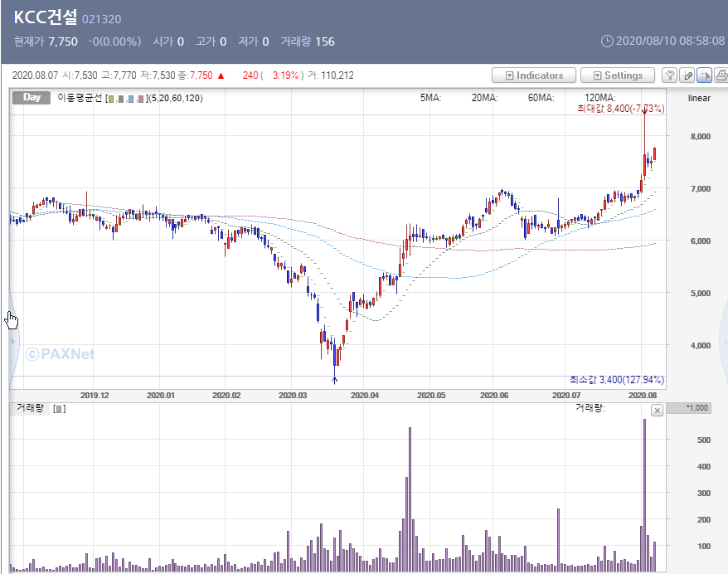Image resolution: width=728 pixels, height=574 pixels.
Task: Click the 8,000 price axis label
Action: [701, 137]
